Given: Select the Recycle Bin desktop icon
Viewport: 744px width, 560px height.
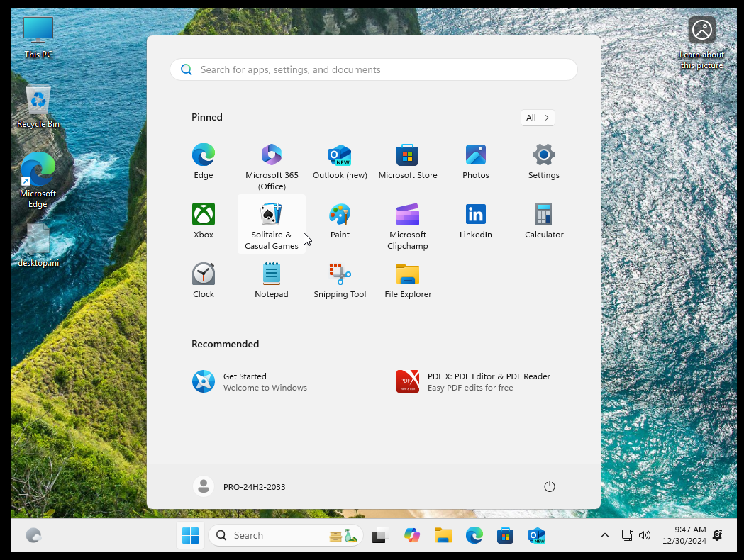Looking at the screenshot, I should click(x=38, y=107).
